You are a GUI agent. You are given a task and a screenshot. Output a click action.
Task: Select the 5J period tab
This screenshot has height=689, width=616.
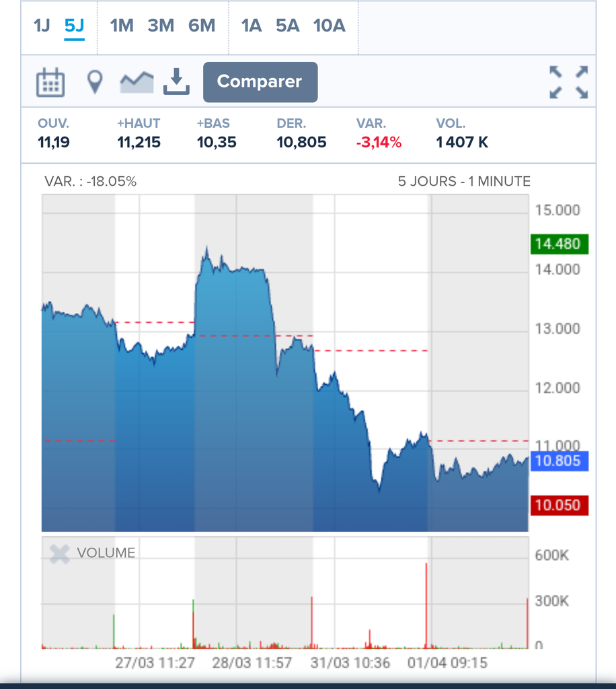click(74, 26)
